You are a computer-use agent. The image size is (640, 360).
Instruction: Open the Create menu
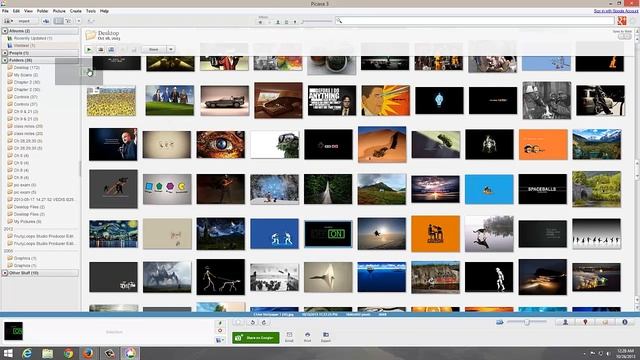click(76, 11)
